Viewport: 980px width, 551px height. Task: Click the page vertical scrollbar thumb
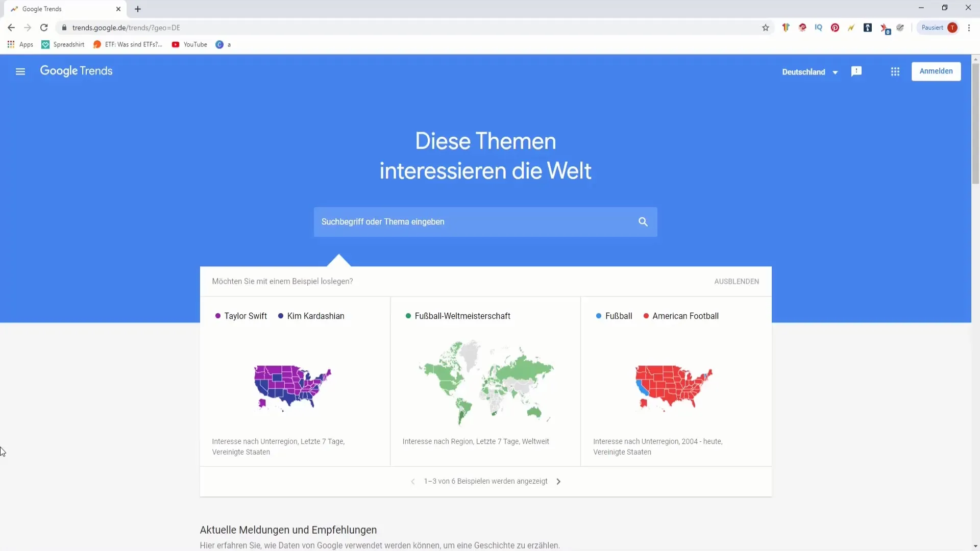click(x=975, y=123)
